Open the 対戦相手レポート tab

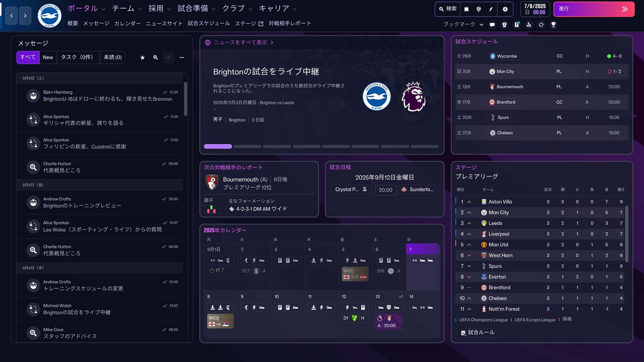(x=289, y=23)
